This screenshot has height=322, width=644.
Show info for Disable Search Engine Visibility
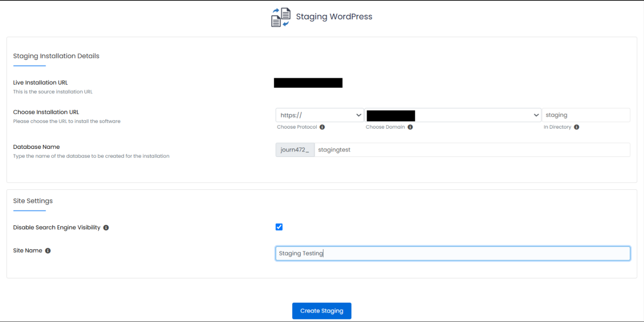pos(106,228)
